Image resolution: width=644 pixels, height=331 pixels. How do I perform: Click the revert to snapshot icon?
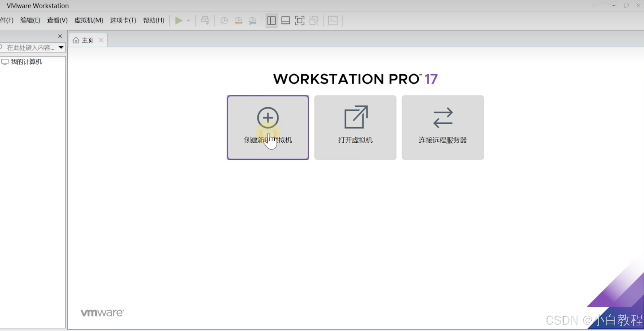[x=238, y=20]
